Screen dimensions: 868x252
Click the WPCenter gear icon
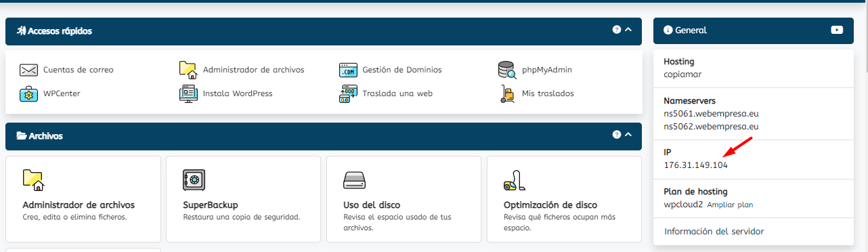(x=28, y=93)
